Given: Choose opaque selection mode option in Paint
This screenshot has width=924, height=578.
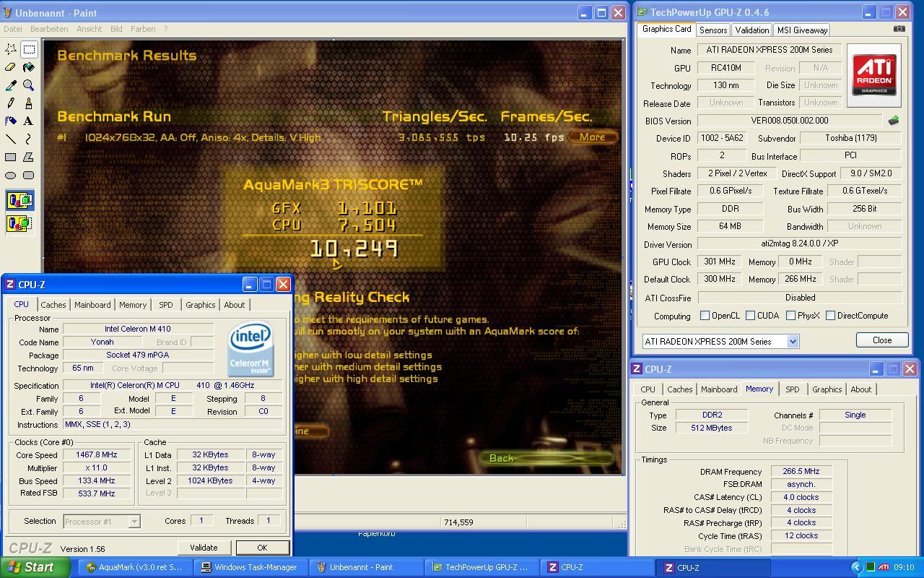Looking at the screenshot, I should pyautogui.click(x=20, y=201).
